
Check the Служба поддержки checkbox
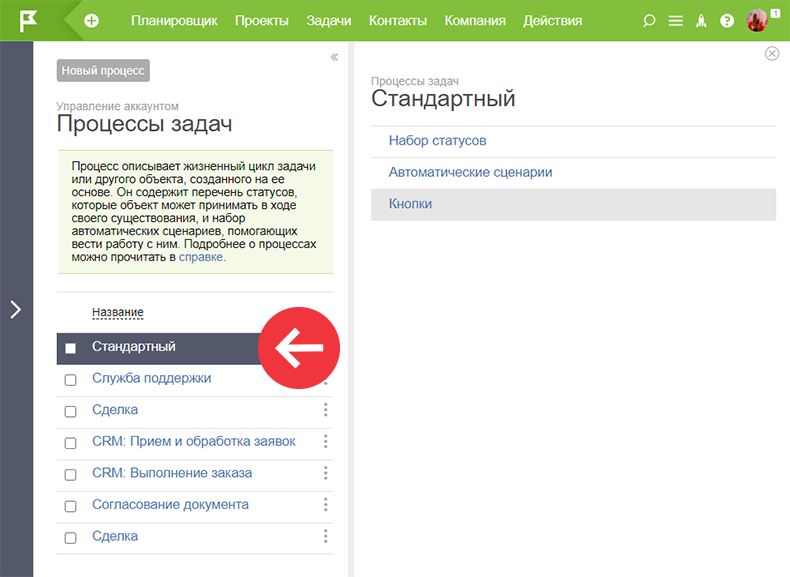[x=71, y=379]
